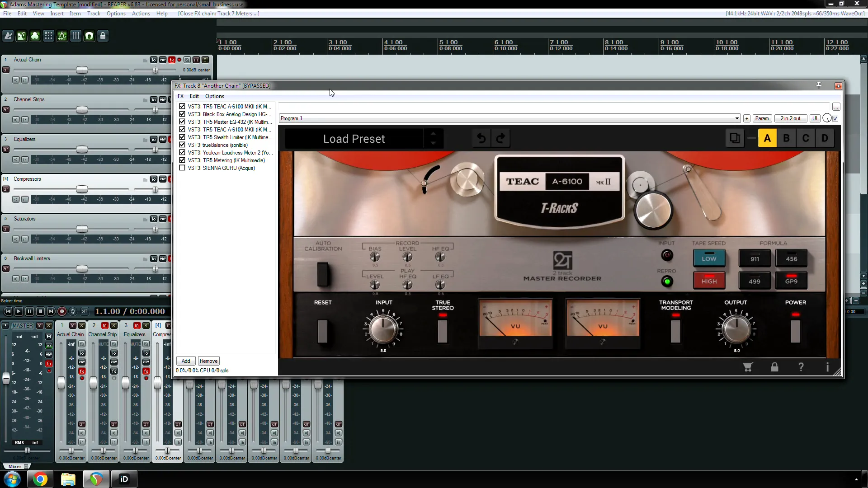Toggle ripple editing bars icon

pos(75,36)
